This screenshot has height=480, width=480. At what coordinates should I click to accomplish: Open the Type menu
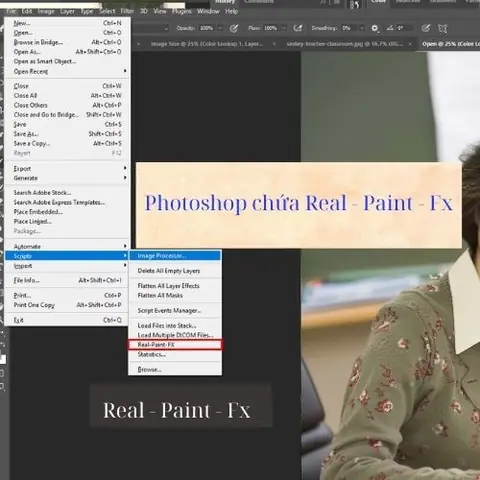click(x=87, y=11)
